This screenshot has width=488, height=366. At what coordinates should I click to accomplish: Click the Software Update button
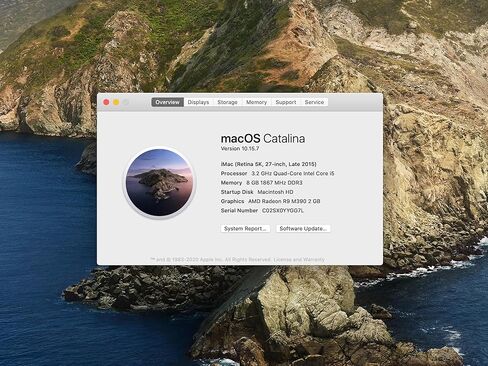coord(303,229)
